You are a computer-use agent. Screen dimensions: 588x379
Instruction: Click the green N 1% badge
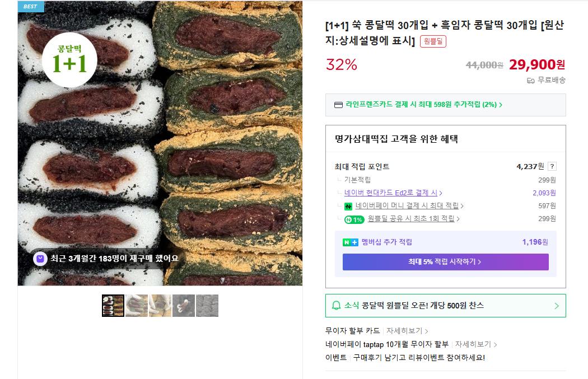point(354,219)
